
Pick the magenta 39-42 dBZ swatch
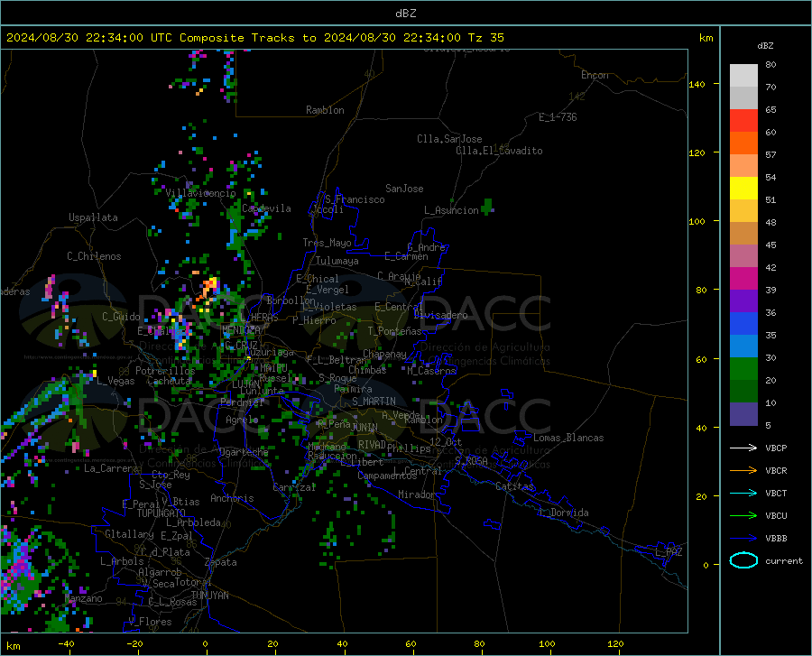pos(743,279)
